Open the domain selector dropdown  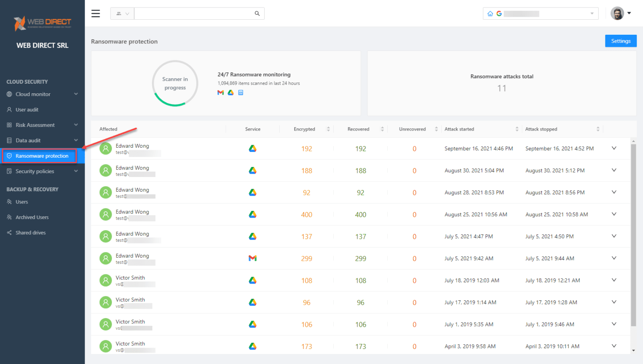click(x=592, y=13)
